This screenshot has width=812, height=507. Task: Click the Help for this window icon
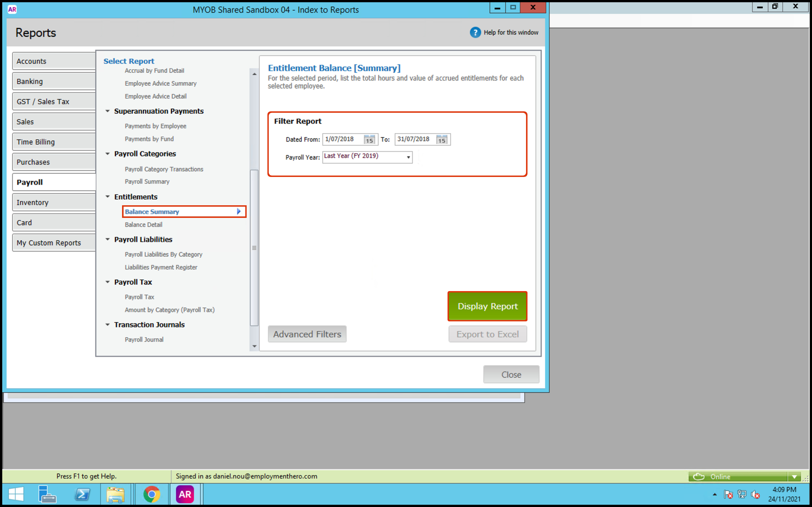[475, 33]
